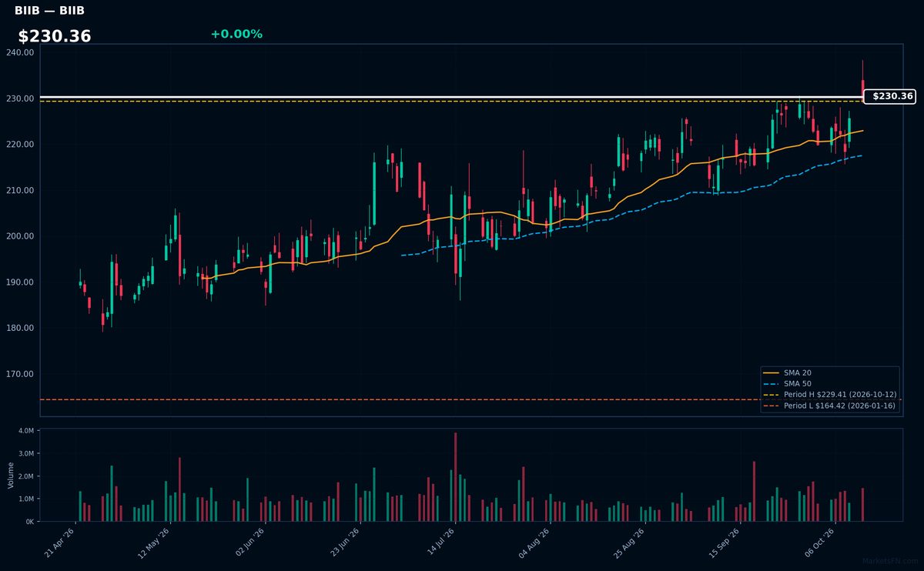The width and height of the screenshot is (924, 571).
Task: Click the 180.00 price axis label
Action: click(x=20, y=328)
